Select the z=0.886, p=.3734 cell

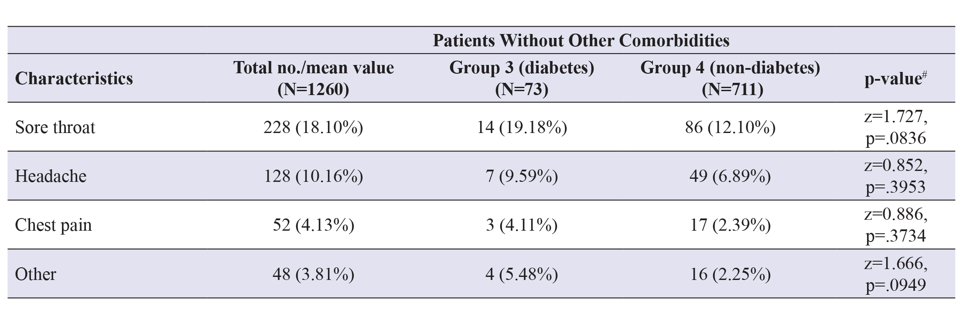tap(896, 225)
